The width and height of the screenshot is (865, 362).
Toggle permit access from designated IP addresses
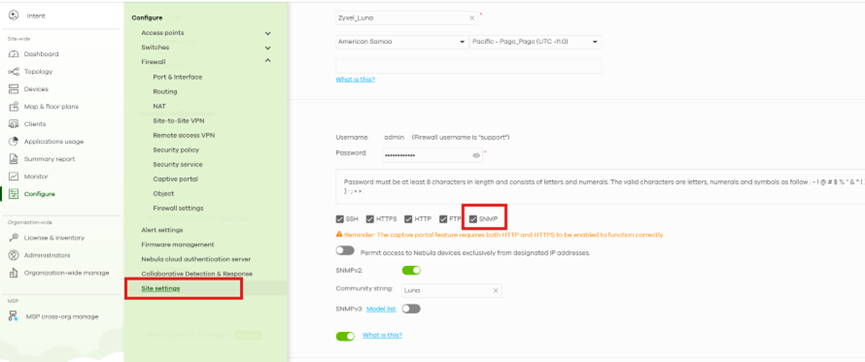pyautogui.click(x=345, y=251)
